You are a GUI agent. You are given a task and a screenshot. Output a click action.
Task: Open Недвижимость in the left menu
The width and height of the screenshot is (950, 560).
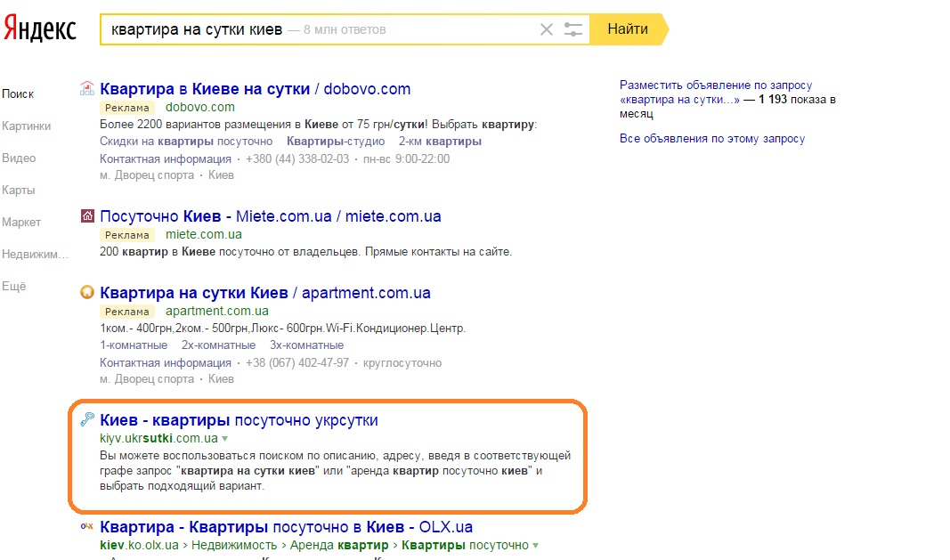click(35, 255)
